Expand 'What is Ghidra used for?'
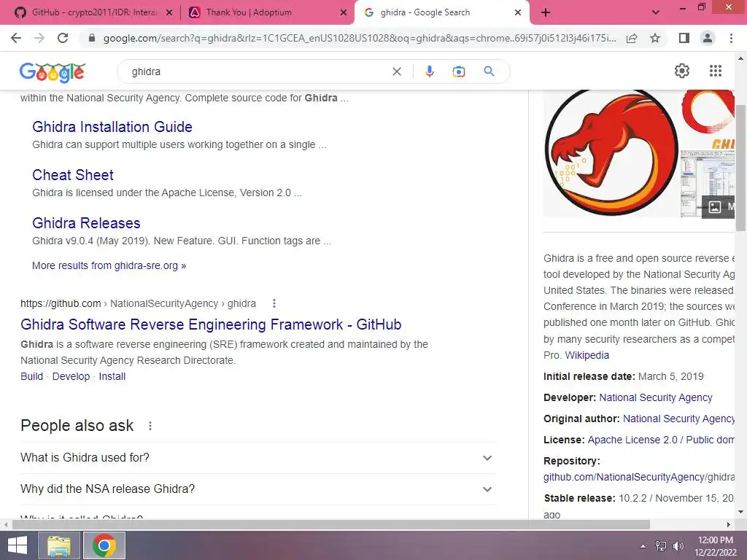The width and height of the screenshot is (747, 560). (258, 458)
